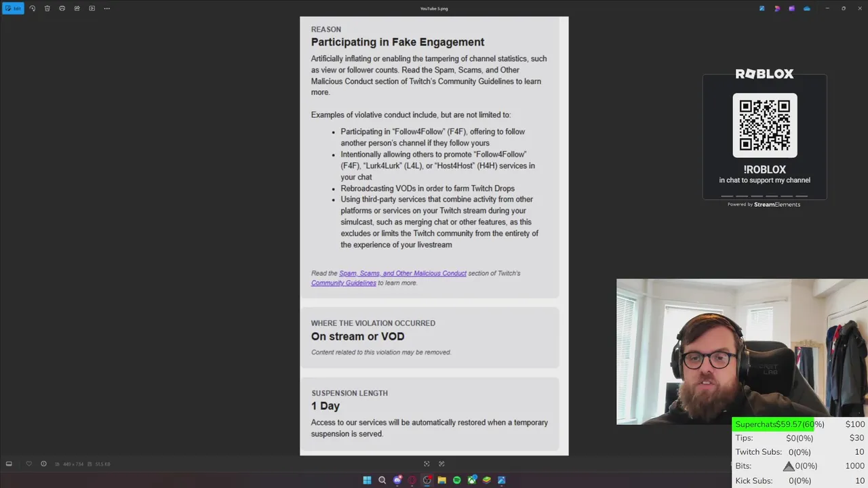Start slideshow with the play icon
Viewport: 868px width, 488px height.
click(x=92, y=8)
